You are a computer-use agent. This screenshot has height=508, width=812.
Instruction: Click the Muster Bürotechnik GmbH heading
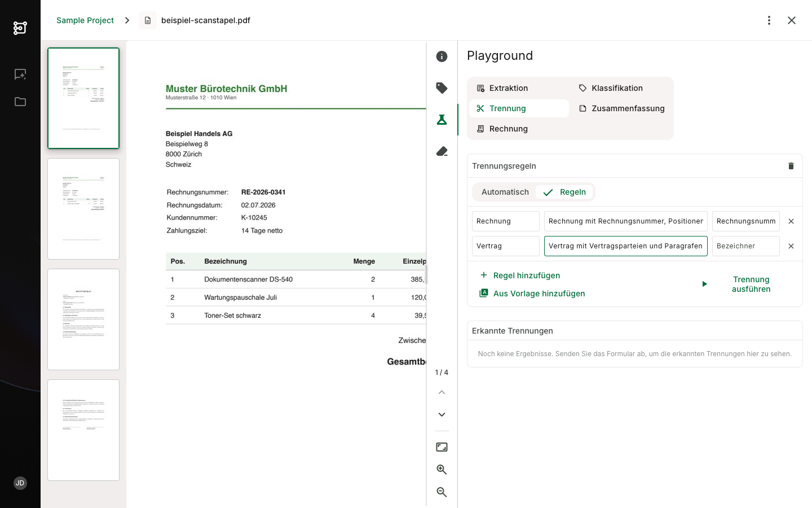click(x=227, y=89)
